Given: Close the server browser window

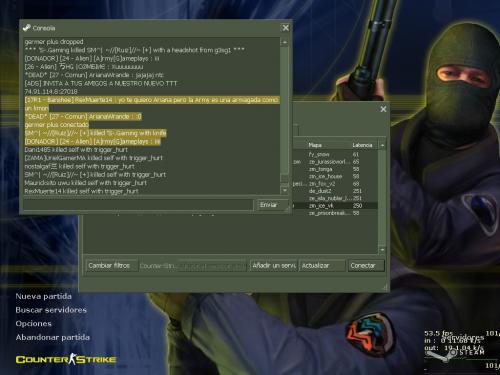Looking at the screenshot, I should coord(383,109).
